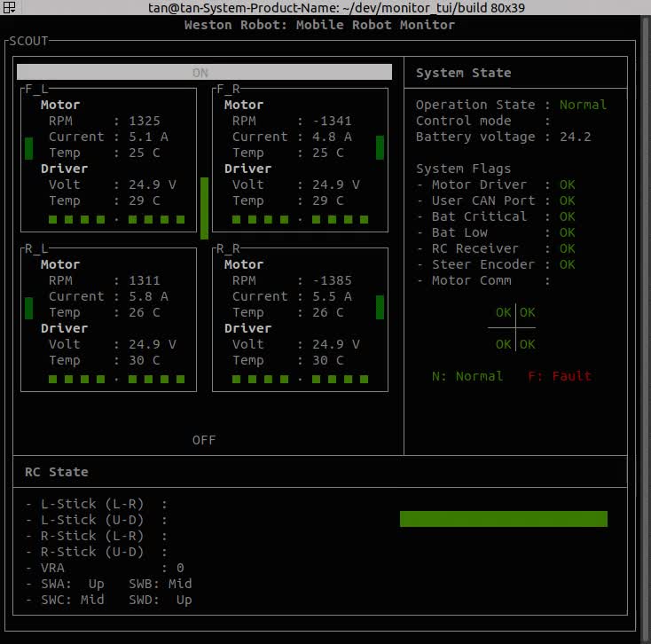
Task: Click the terminal window menu icon
Action: (9, 7)
